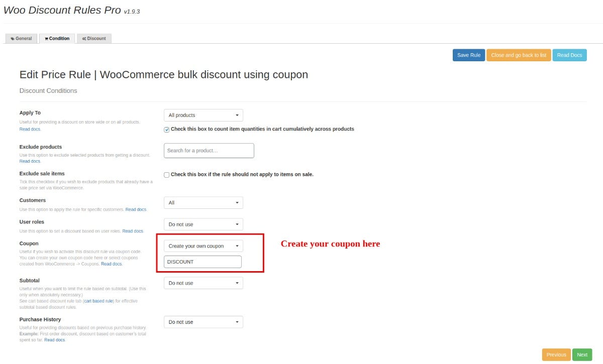Expand the Subtotal dropdown
Screen dimensions: 603x364
pos(204,283)
